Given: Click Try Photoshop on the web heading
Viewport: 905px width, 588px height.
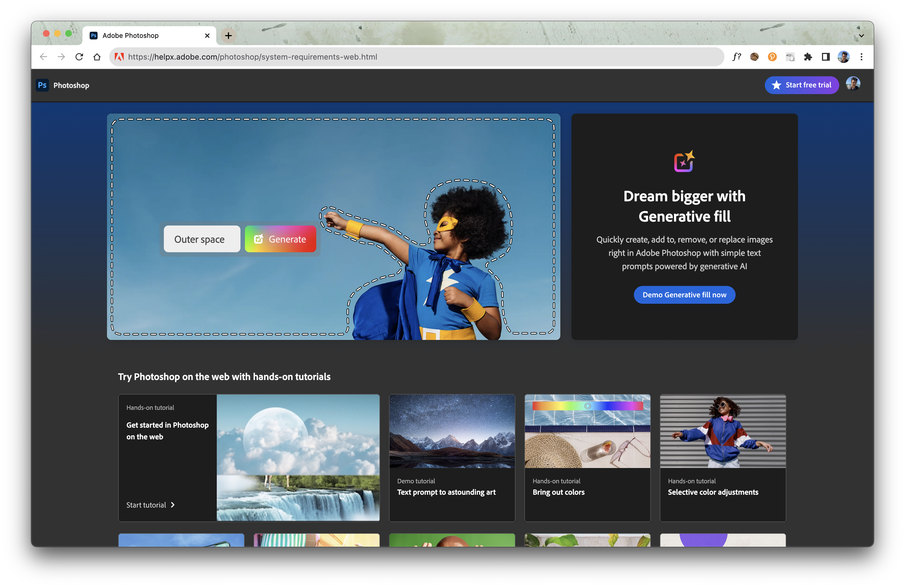Looking at the screenshot, I should pos(224,377).
